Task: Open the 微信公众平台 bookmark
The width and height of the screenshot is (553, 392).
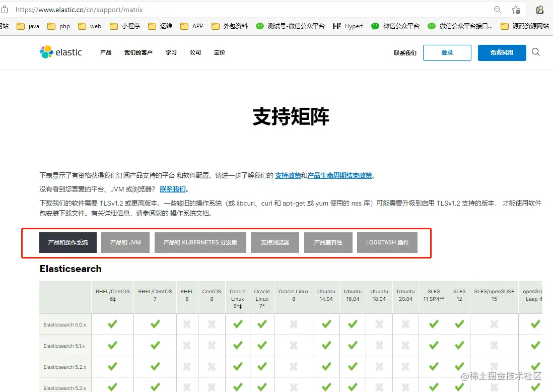Action: (395, 26)
